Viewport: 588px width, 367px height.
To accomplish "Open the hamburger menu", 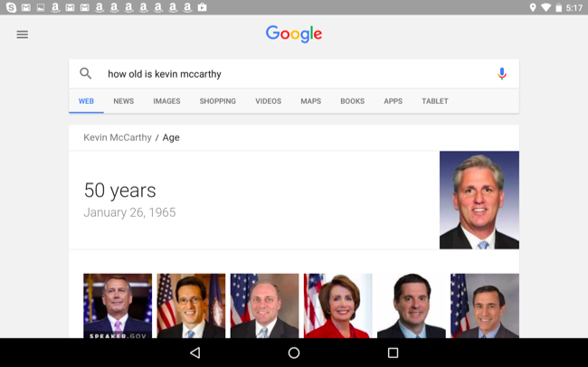I will click(x=22, y=34).
